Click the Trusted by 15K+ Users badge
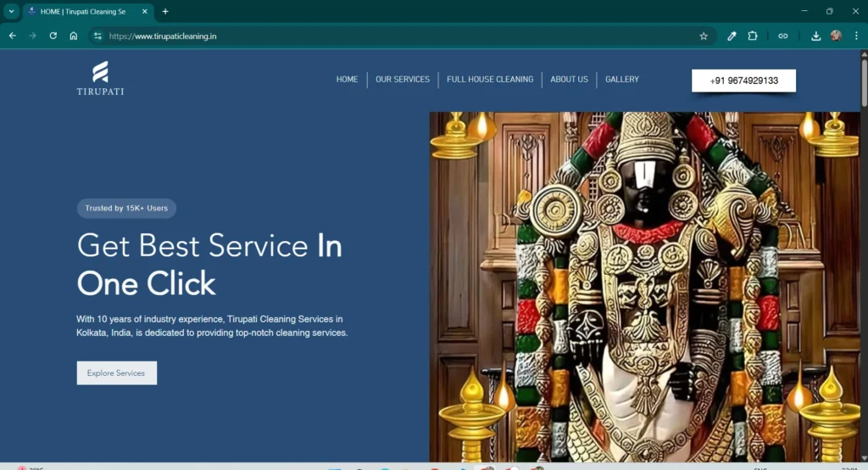 pyautogui.click(x=126, y=209)
